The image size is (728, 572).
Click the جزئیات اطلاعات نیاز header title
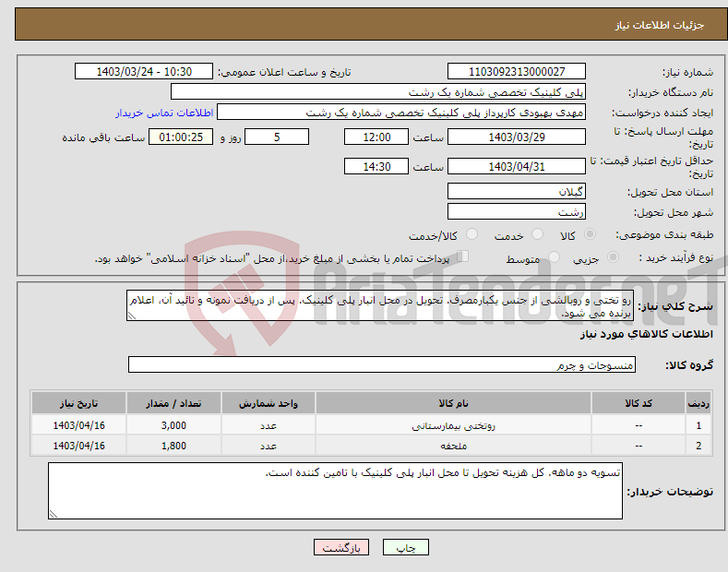click(660, 25)
